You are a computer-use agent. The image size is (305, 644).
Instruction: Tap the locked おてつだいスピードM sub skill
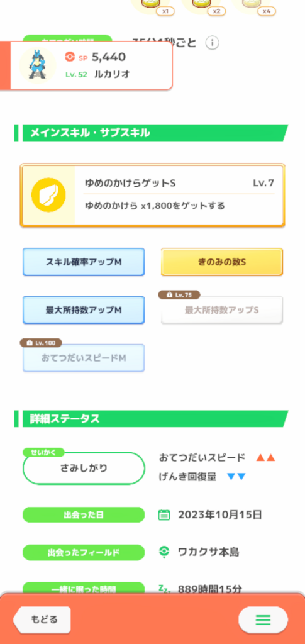coord(84,358)
